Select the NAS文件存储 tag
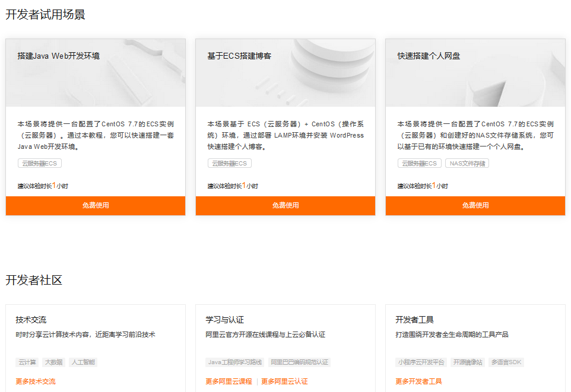 467,164
